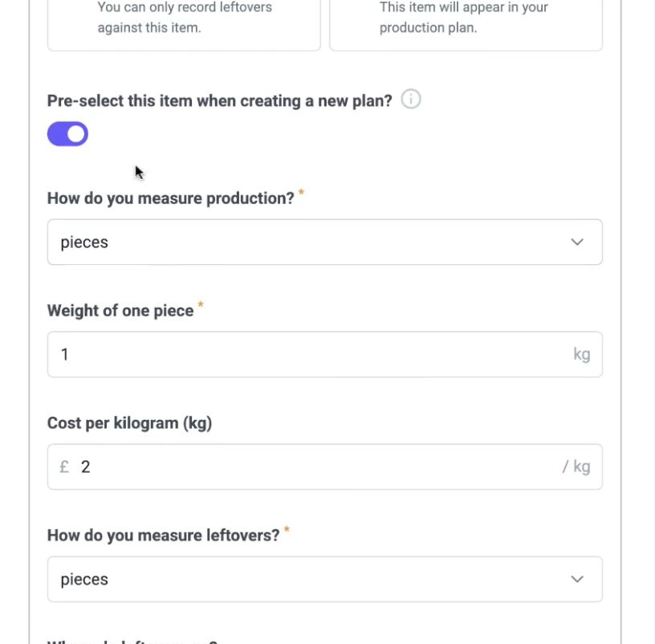
Task: Click the value 2 in the cost field
Action: [x=86, y=467]
